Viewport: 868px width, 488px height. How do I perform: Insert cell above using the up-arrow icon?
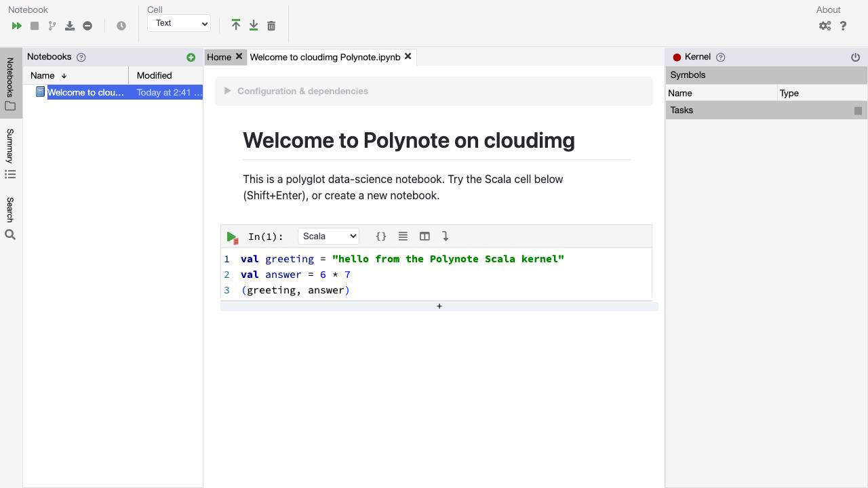tap(236, 25)
